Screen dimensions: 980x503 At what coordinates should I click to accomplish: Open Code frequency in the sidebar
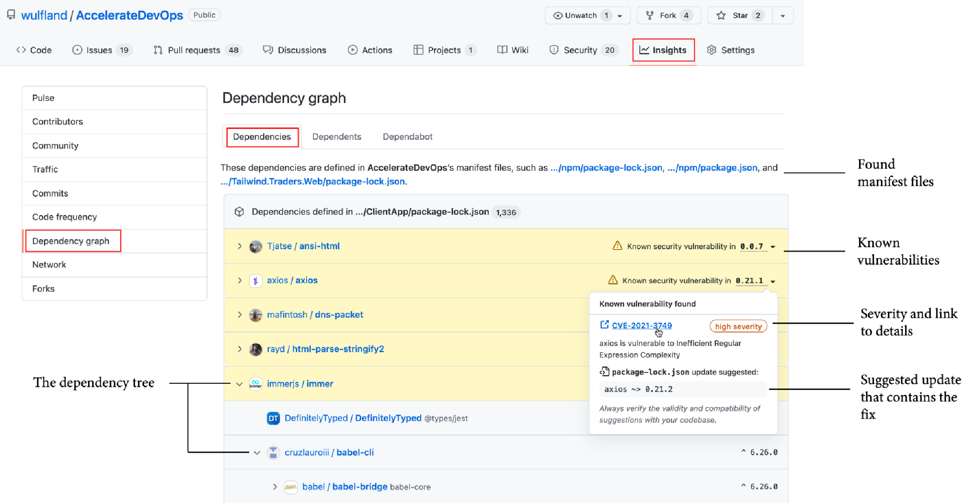pyautogui.click(x=114, y=217)
